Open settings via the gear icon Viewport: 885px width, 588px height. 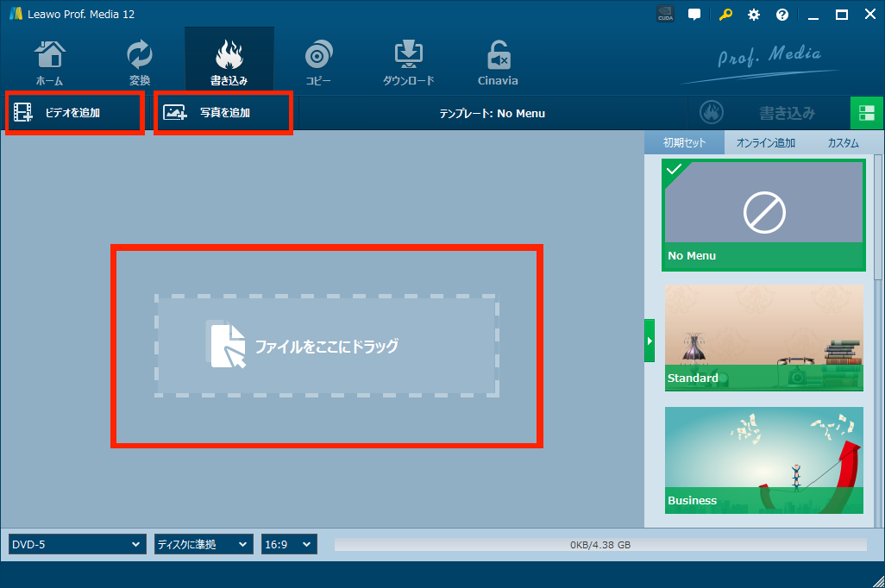[754, 15]
